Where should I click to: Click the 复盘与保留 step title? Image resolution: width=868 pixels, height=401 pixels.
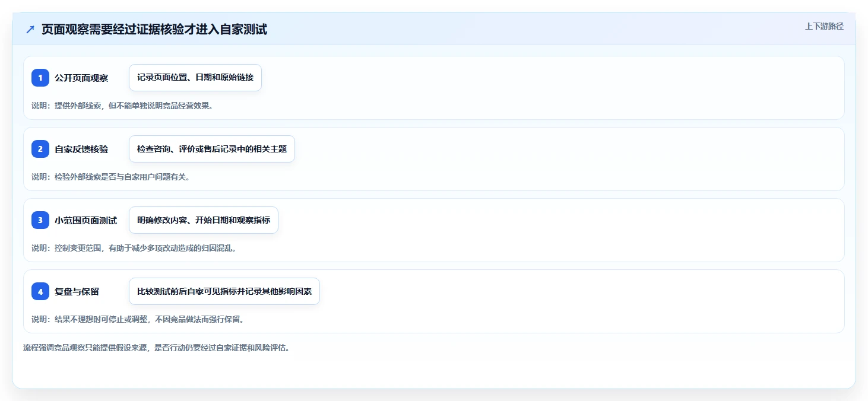[77, 291]
